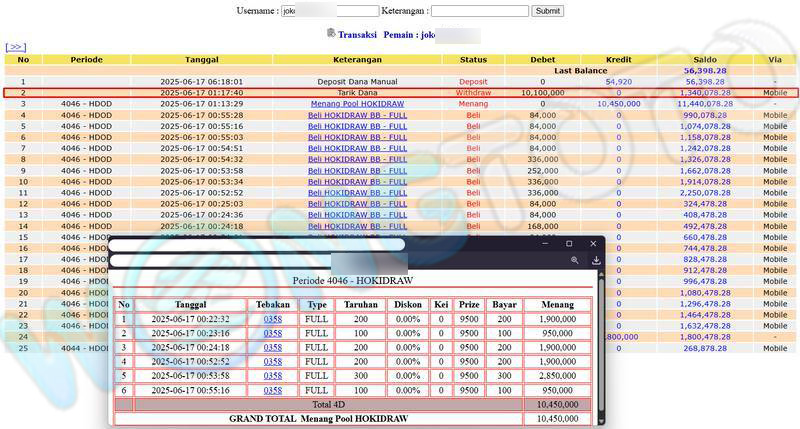Click the download icon in popup toolbar
The image size is (800, 429).
pyautogui.click(x=596, y=260)
